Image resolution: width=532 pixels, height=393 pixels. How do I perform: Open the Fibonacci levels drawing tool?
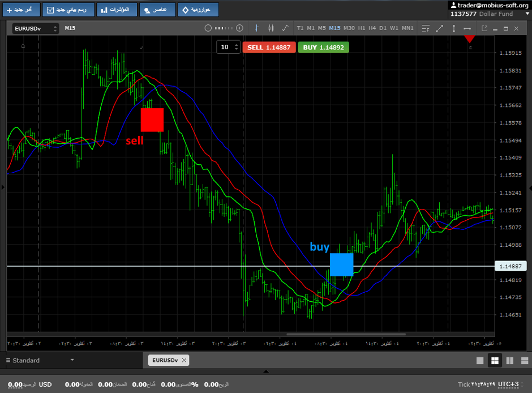pos(426,28)
